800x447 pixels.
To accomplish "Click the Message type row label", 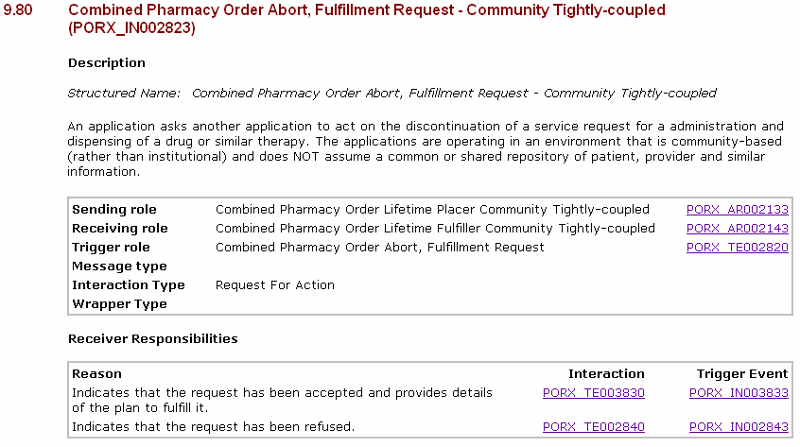I will pyautogui.click(x=119, y=266).
